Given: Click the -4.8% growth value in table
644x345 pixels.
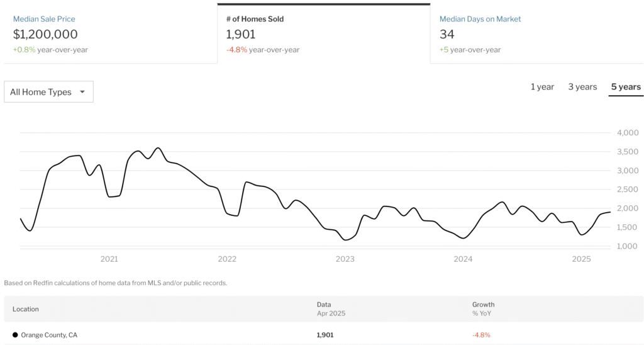Looking at the screenshot, I should click(481, 335).
